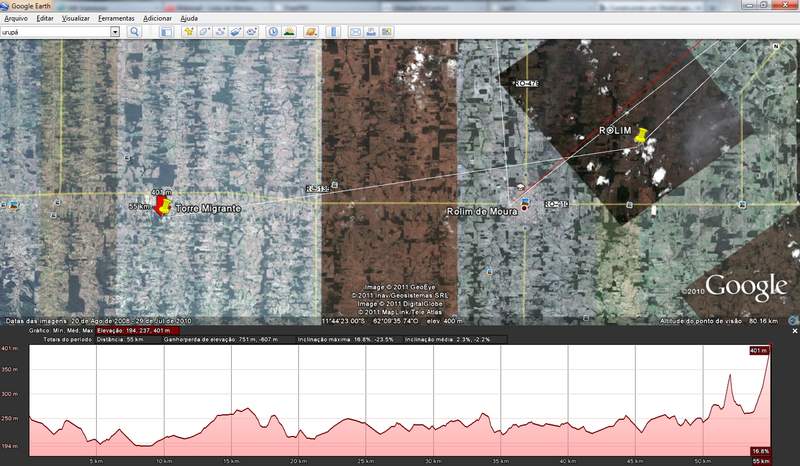Viewport: 800px width, 466px height.
Task: Close the elevation profile panel
Action: tap(794, 331)
